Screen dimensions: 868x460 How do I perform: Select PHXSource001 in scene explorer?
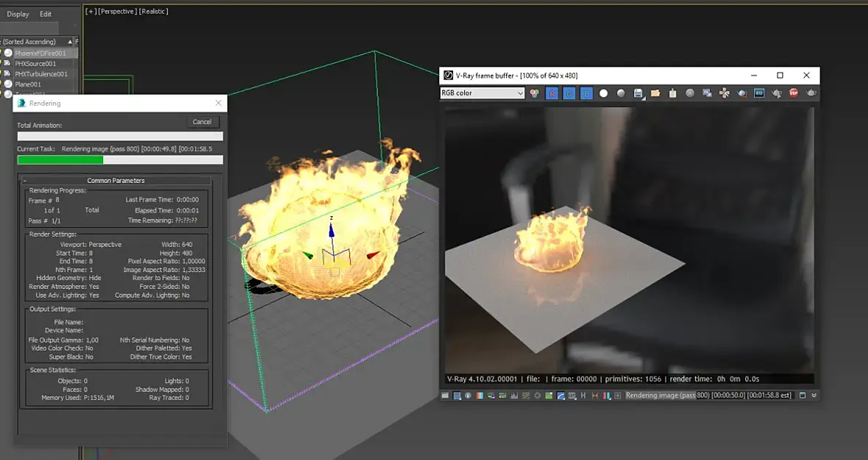pyautogui.click(x=35, y=64)
